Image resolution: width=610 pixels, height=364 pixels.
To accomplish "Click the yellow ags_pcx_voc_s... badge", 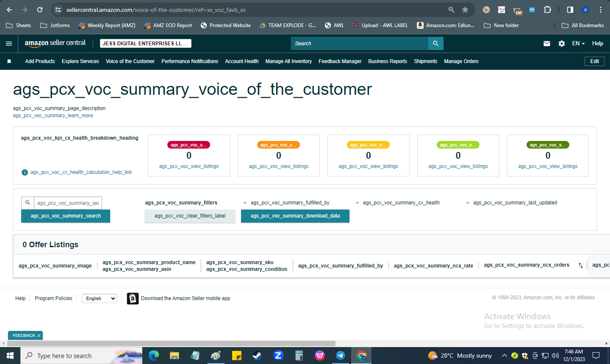I will coord(369,145).
